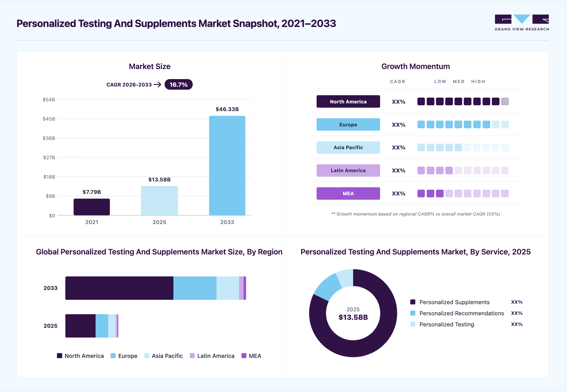Screen dimensions: 567x392
Task: Click the LOW column header
Action: [x=440, y=81]
